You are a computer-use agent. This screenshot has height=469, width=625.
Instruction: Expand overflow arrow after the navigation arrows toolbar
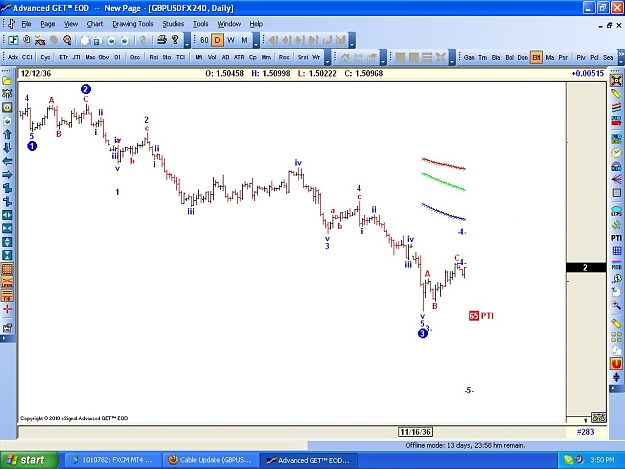(x=352, y=40)
